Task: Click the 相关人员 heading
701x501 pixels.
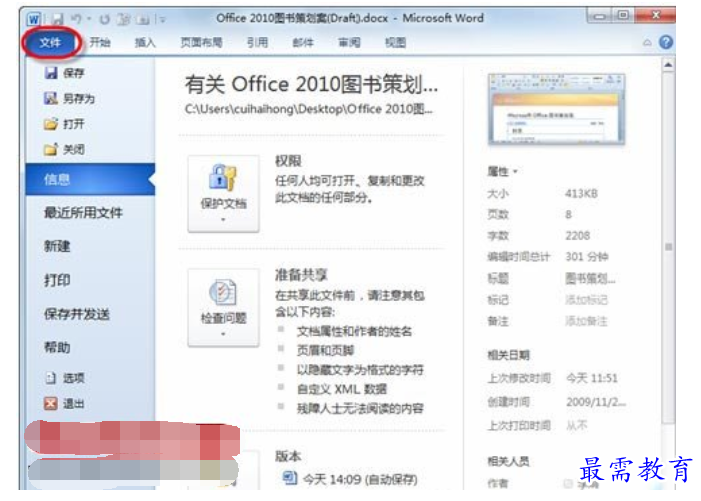Action: coord(508,461)
